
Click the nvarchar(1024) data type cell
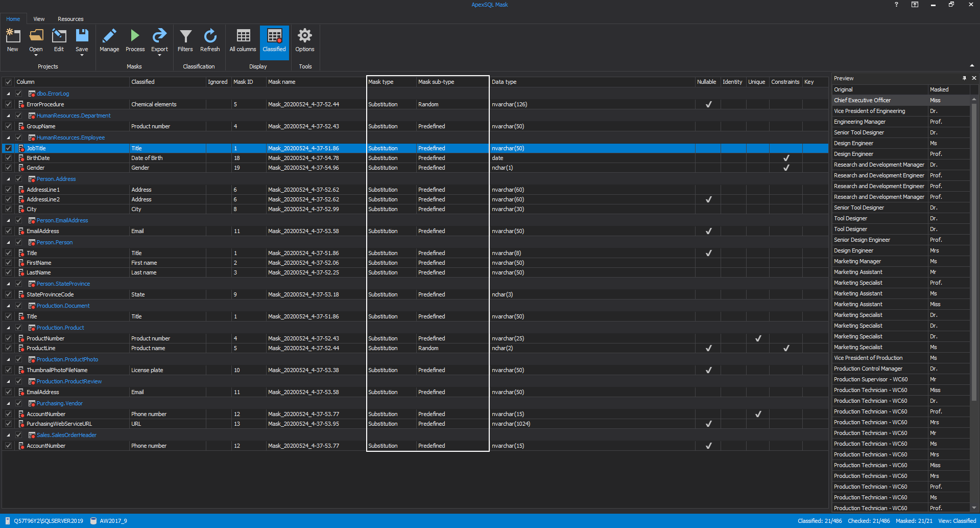pyautogui.click(x=592, y=424)
